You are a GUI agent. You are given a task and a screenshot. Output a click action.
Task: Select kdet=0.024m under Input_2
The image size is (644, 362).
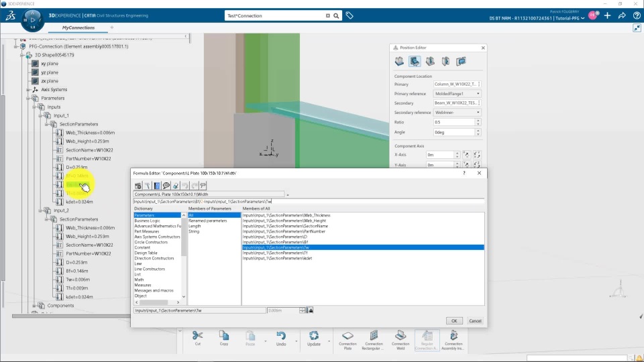point(79,297)
